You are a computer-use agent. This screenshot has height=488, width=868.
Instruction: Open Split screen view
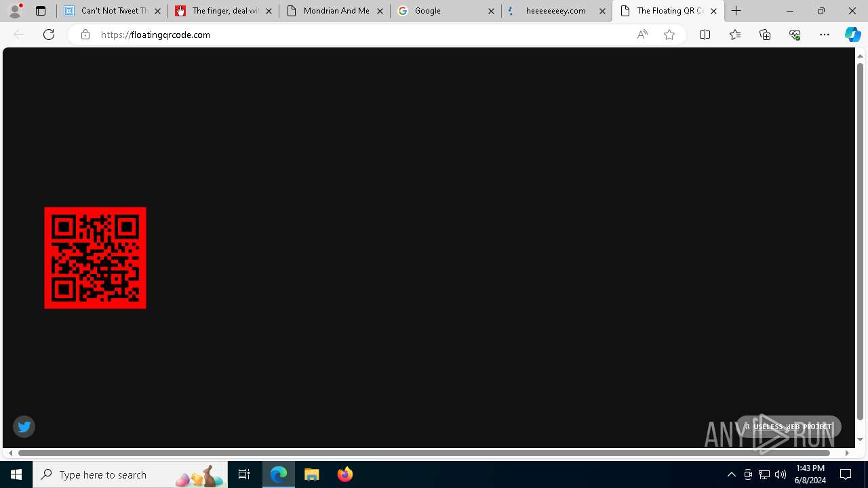[x=705, y=35]
